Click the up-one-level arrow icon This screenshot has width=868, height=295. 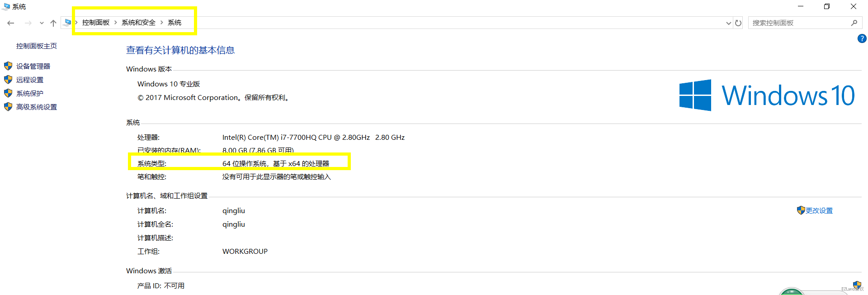coord(53,23)
